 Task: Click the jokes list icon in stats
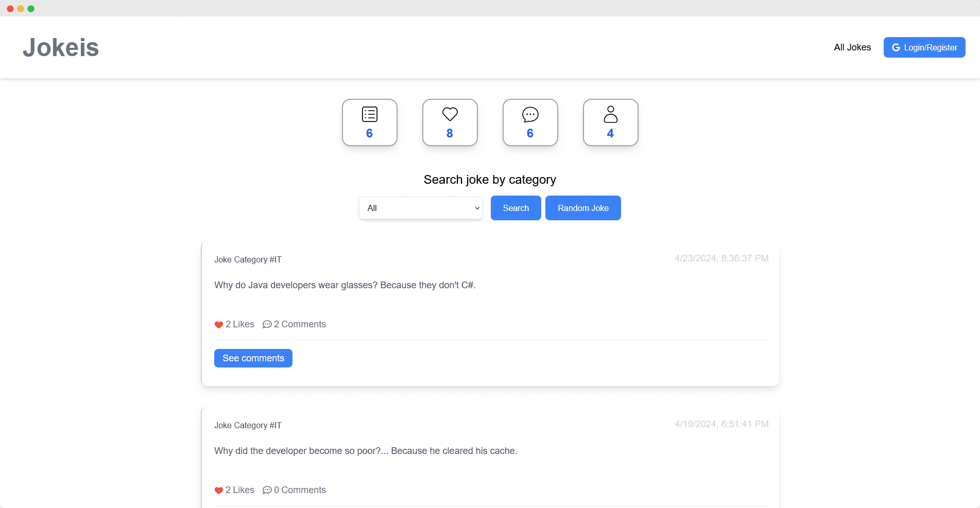tap(369, 114)
